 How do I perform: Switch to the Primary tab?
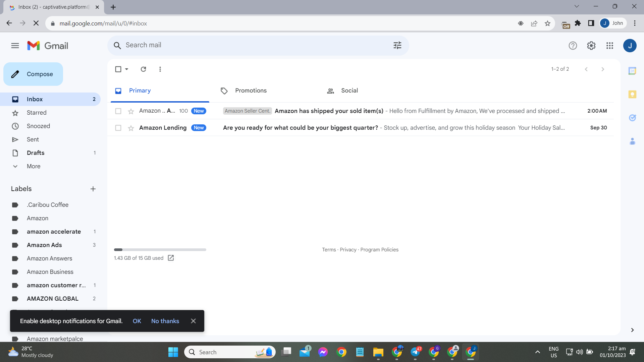tap(160, 90)
